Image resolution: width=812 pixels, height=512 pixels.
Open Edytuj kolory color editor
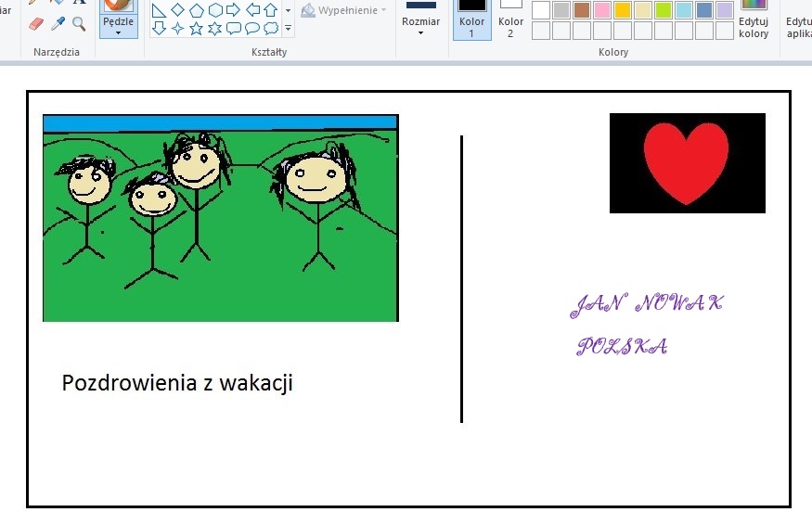(754, 19)
